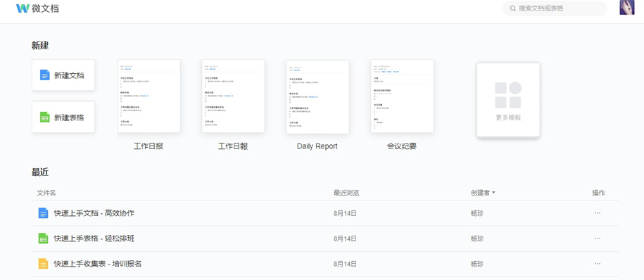Viewport: 644px width, 280px height.
Task: Click the green spreadsheet icon on 新建表格
Action: pos(45,117)
